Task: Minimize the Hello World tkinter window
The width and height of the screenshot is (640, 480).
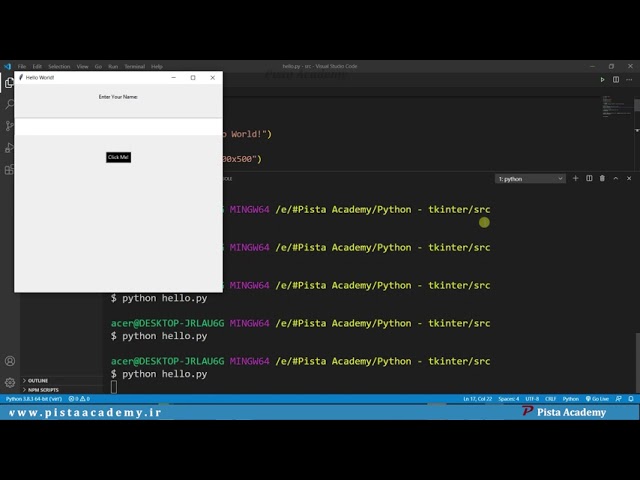Action: [173, 78]
